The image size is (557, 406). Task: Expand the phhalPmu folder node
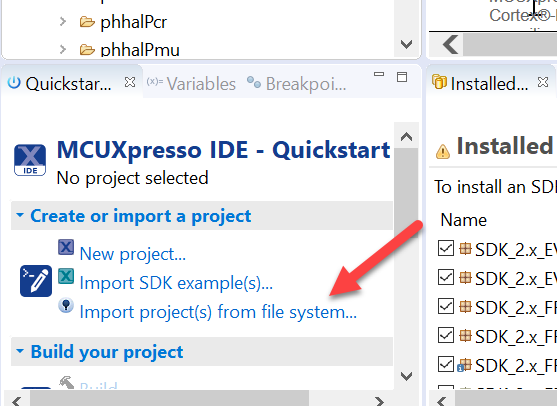coord(63,49)
